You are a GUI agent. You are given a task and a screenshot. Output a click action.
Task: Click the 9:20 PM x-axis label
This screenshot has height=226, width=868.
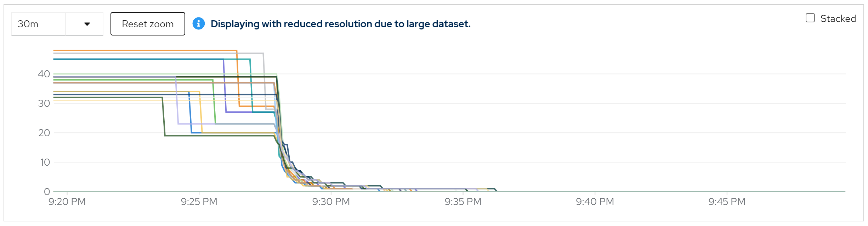pyautogui.click(x=67, y=202)
